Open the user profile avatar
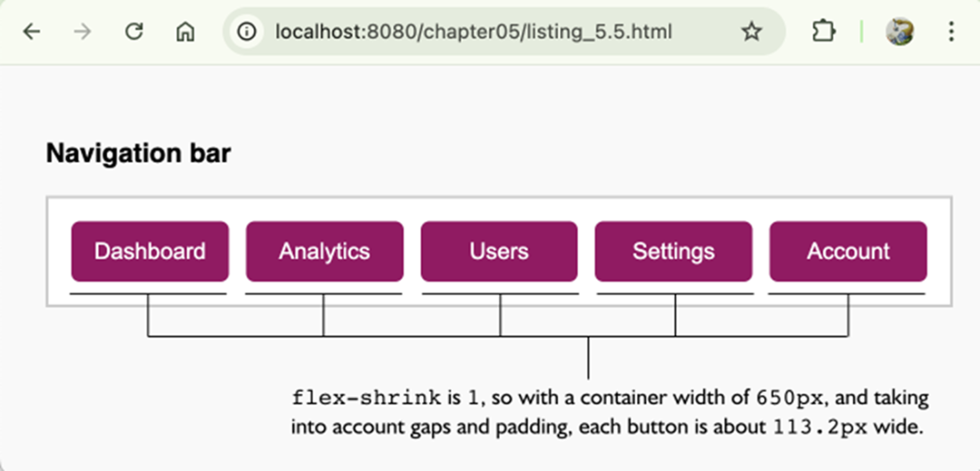This screenshot has height=471, width=980. pyautogui.click(x=899, y=32)
